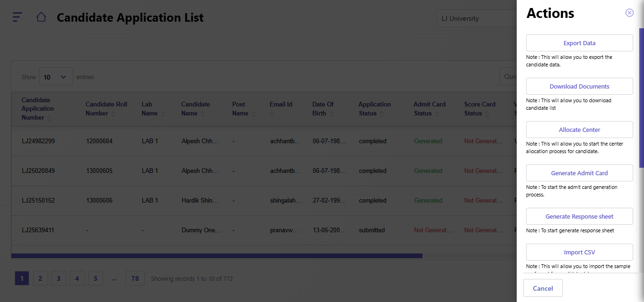Start Allocate Center process
The image size is (644, 302).
(579, 130)
